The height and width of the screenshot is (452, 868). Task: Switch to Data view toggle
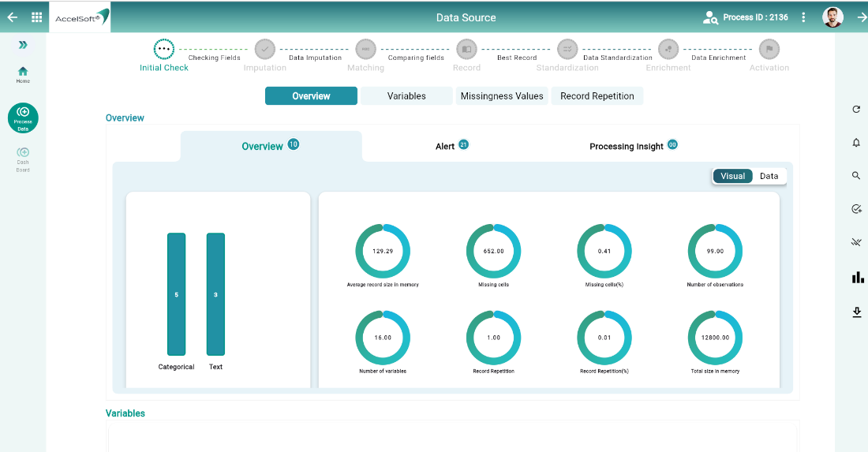coord(769,176)
